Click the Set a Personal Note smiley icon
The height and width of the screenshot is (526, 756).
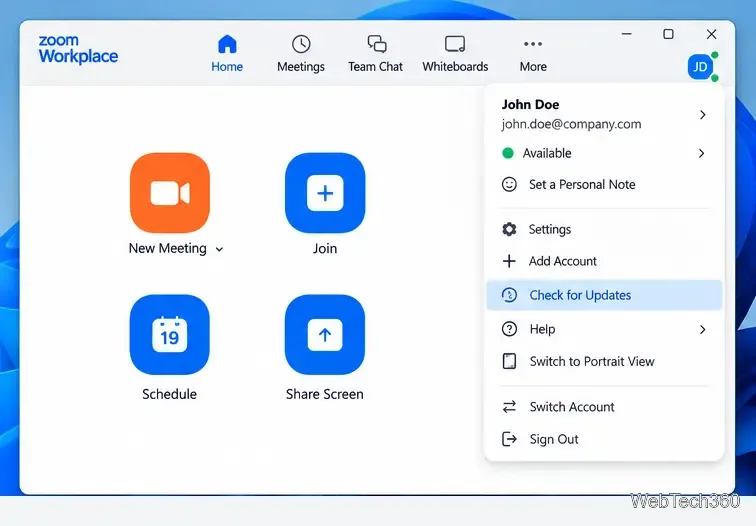509,184
